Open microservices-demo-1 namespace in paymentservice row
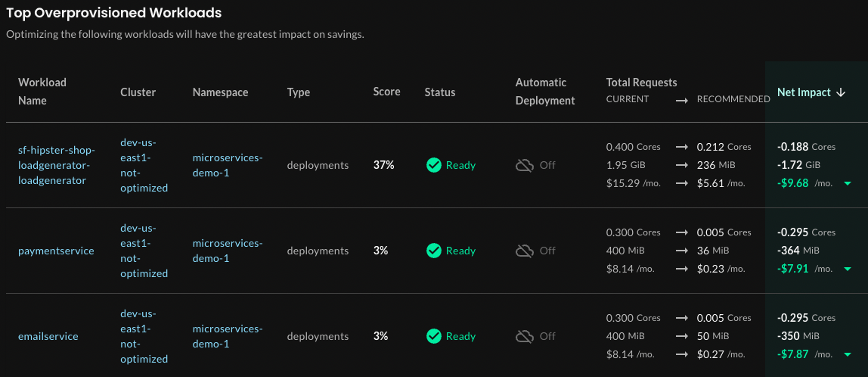868x377 pixels. click(x=228, y=251)
